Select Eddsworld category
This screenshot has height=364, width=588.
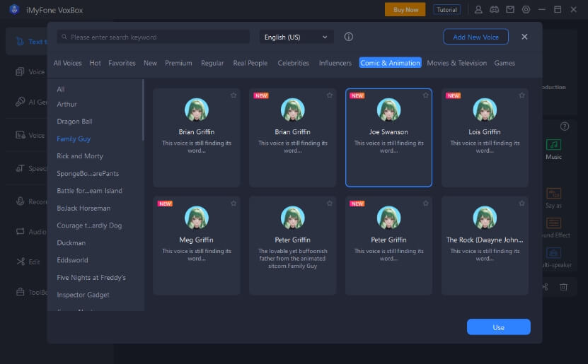click(72, 260)
